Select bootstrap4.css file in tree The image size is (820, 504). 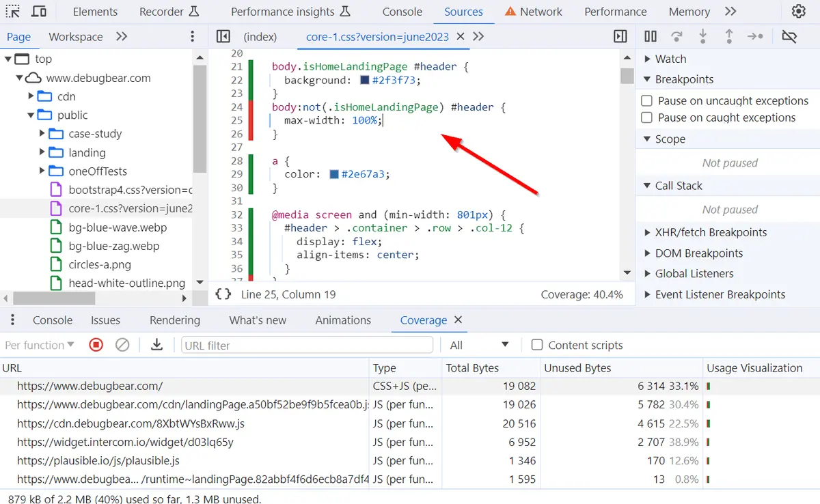point(121,190)
